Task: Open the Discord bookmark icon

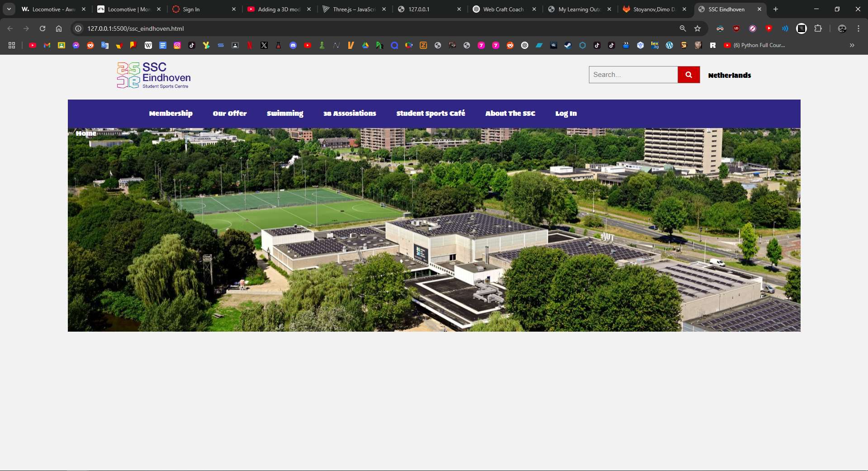Action: (293, 45)
